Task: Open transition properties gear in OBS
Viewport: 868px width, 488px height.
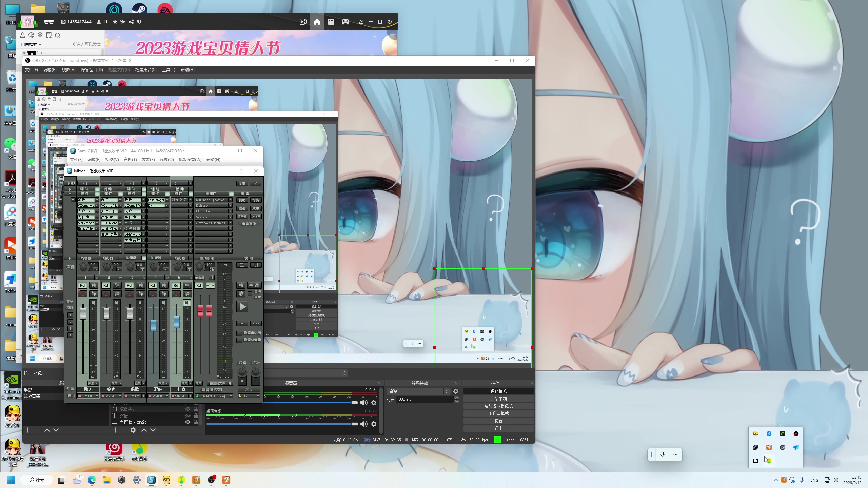Action: tap(456, 391)
